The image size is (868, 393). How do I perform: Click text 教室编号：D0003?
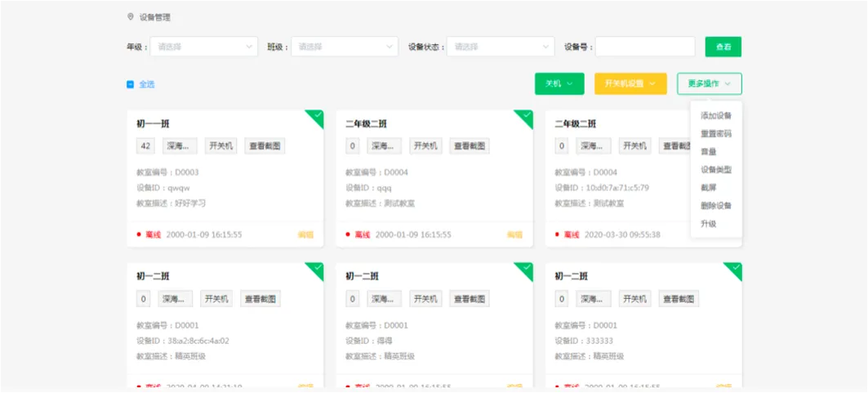tap(167, 172)
